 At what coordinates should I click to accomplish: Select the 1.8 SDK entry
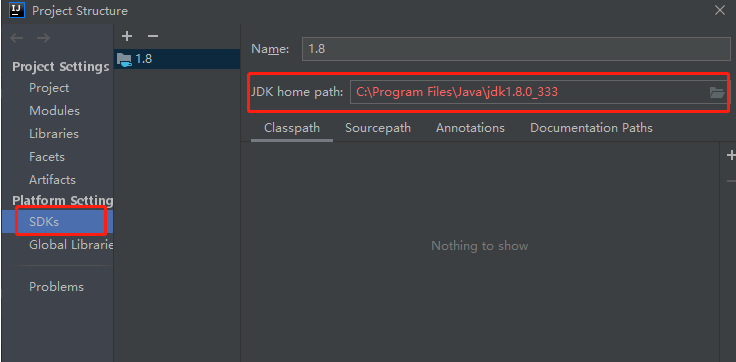(177, 59)
